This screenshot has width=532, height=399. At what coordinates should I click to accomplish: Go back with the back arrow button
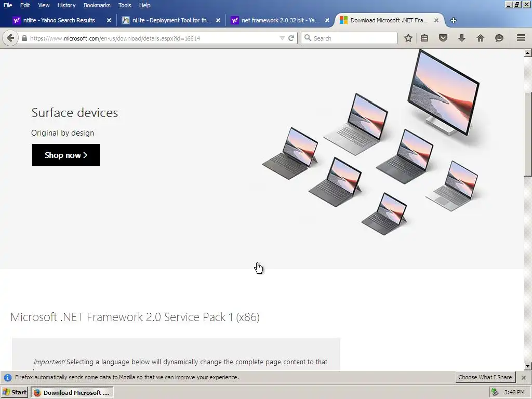click(10, 38)
